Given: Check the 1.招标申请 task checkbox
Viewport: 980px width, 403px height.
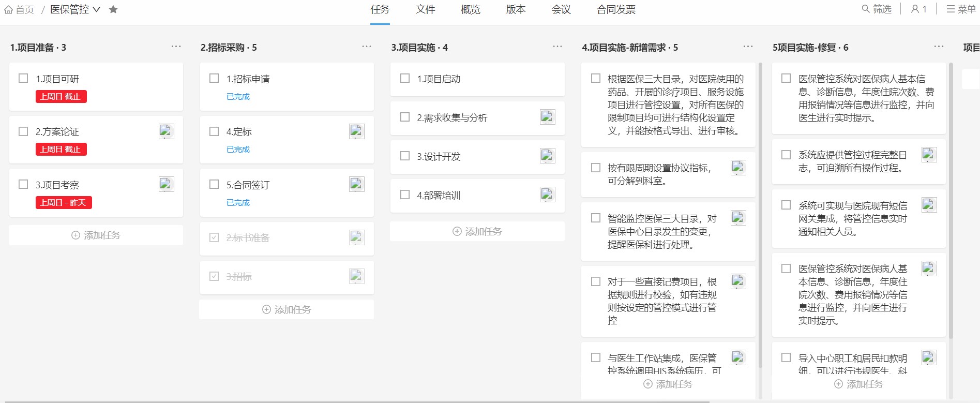Looking at the screenshot, I should click(214, 78).
